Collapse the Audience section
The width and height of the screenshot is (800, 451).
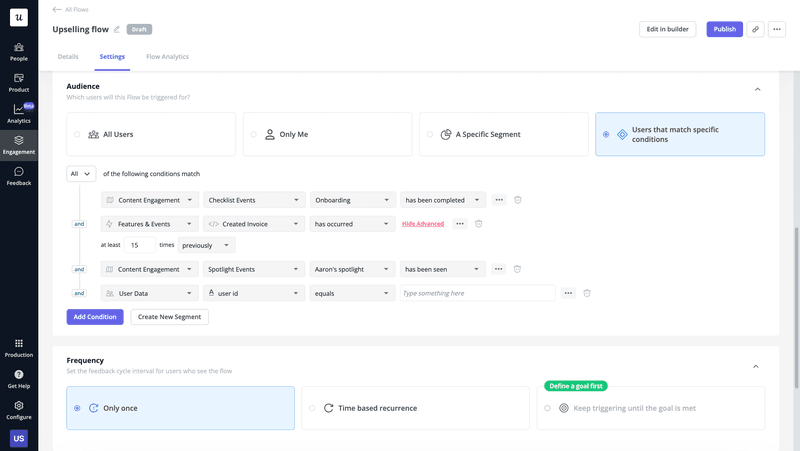[758, 89]
